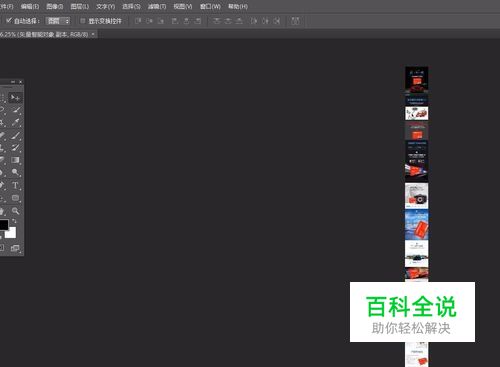The width and height of the screenshot is (500, 367).
Task: Align left edges of layers
Action: tap(175, 21)
